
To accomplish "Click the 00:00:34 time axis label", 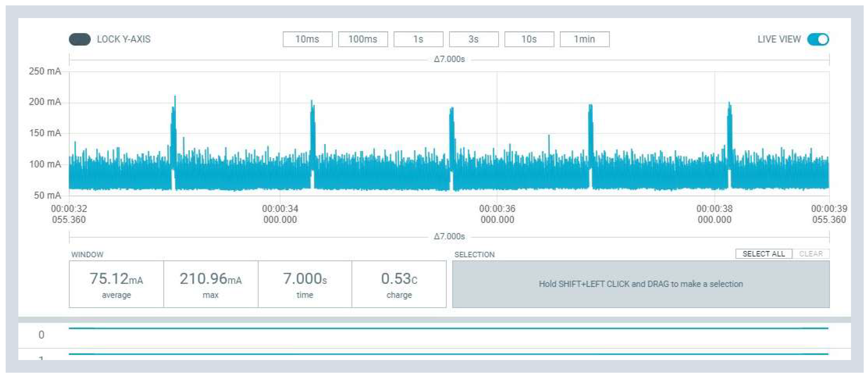I will pyautogui.click(x=280, y=214).
